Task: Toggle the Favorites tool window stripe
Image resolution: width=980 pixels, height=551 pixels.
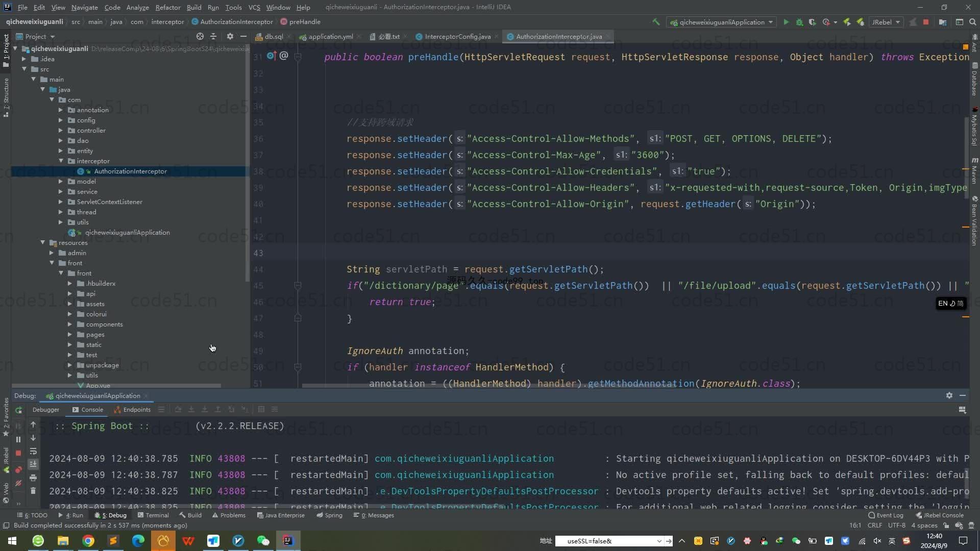Action: [x=6, y=417]
